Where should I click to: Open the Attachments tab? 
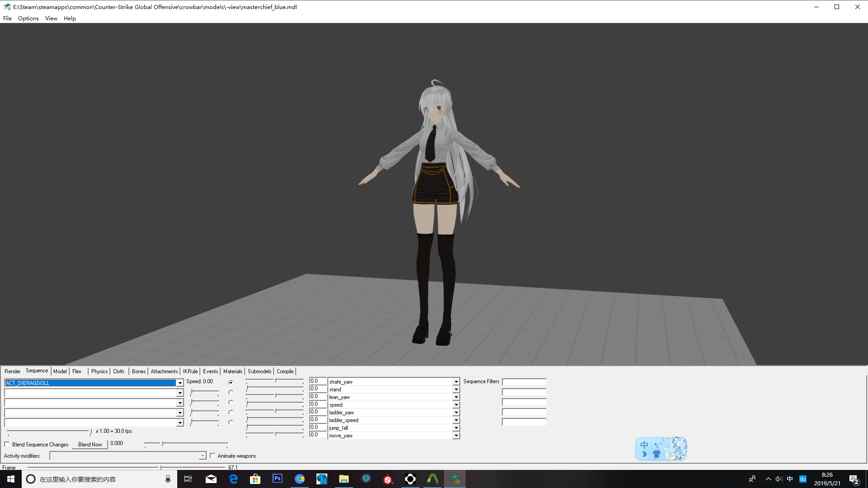point(164,371)
